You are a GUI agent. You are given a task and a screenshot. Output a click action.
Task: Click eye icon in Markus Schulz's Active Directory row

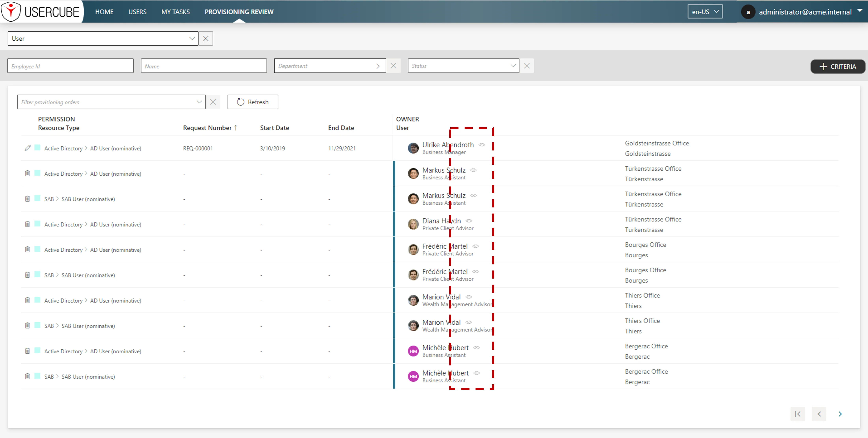coord(473,170)
